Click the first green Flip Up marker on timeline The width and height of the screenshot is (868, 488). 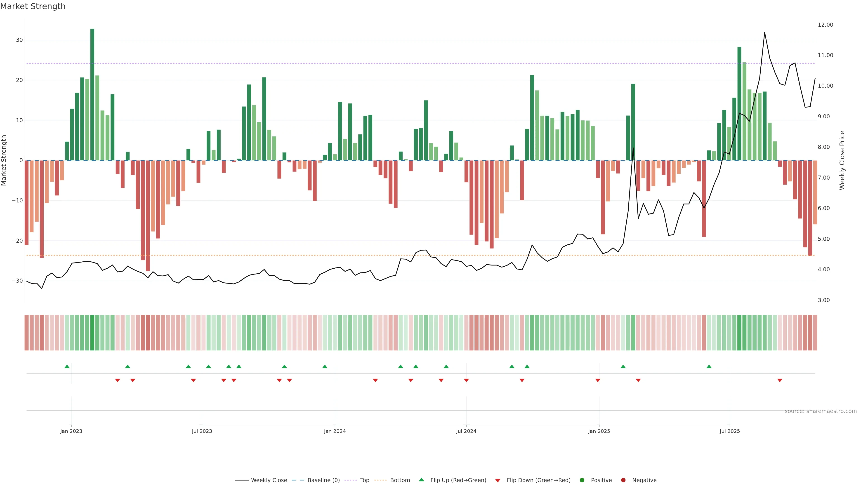click(67, 366)
